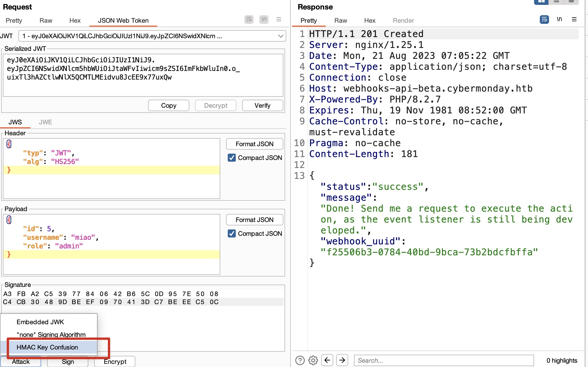Open Request panel hamburger options menu
The image size is (588, 367).
(279, 20)
